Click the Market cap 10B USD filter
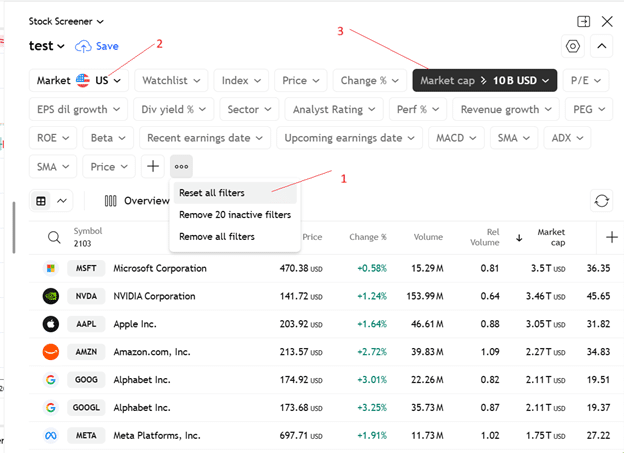 [x=484, y=80]
